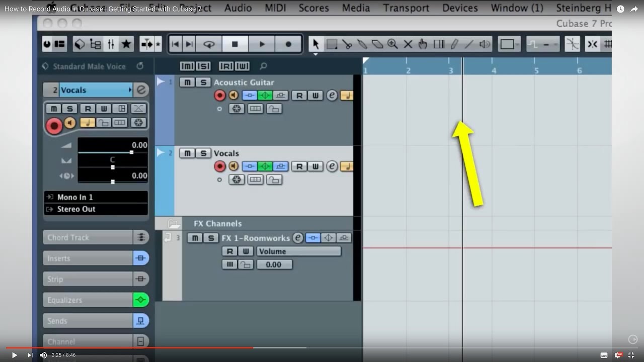Select the Line tool
The height and width of the screenshot is (362, 644).
coord(469,44)
